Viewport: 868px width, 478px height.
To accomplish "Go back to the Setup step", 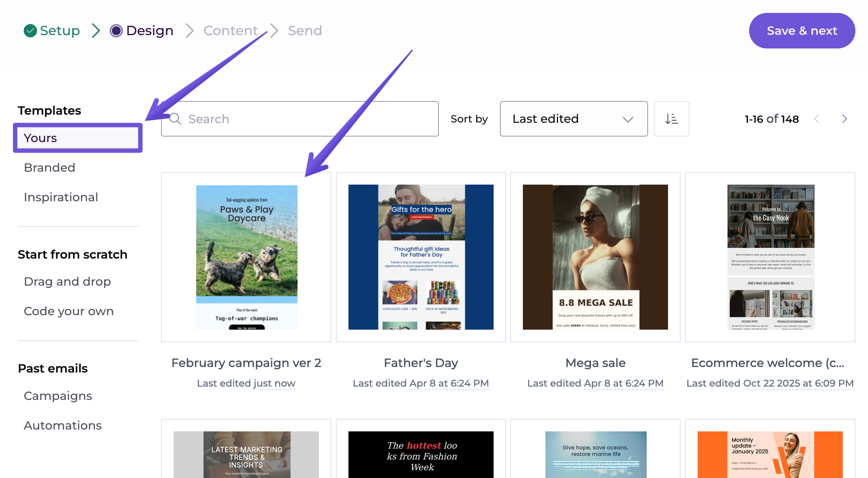I will pos(60,31).
